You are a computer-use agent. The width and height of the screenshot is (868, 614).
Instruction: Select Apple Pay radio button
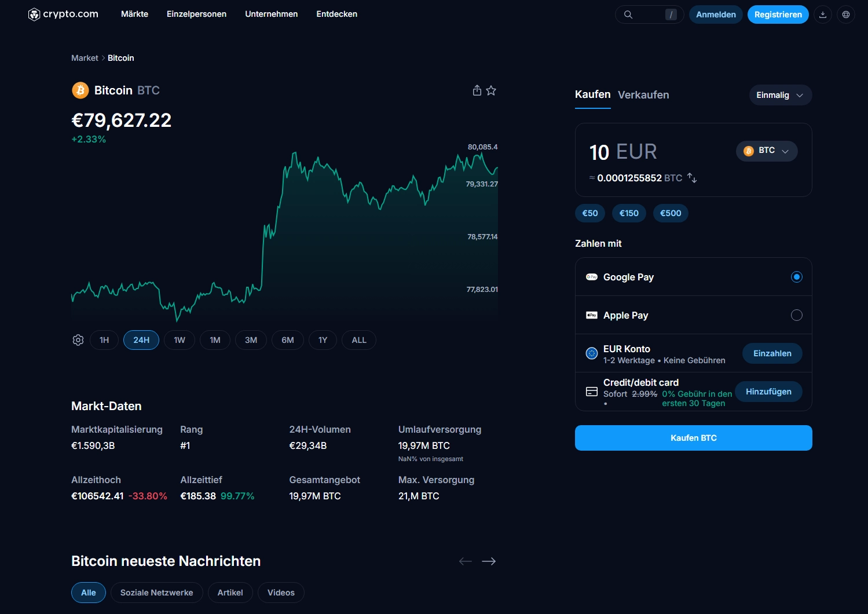click(797, 315)
